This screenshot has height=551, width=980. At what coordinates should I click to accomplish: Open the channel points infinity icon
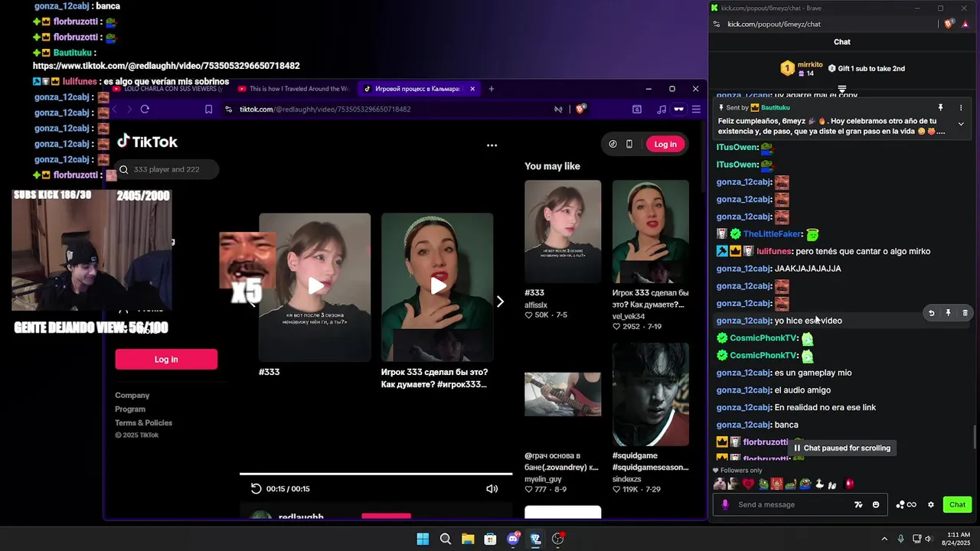coord(906,504)
